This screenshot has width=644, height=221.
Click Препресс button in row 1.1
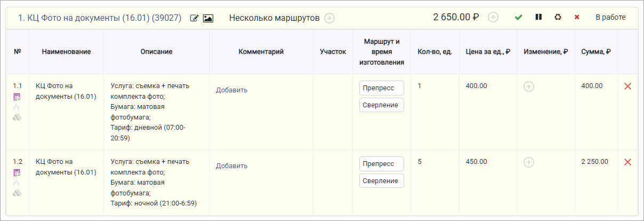[381, 88]
